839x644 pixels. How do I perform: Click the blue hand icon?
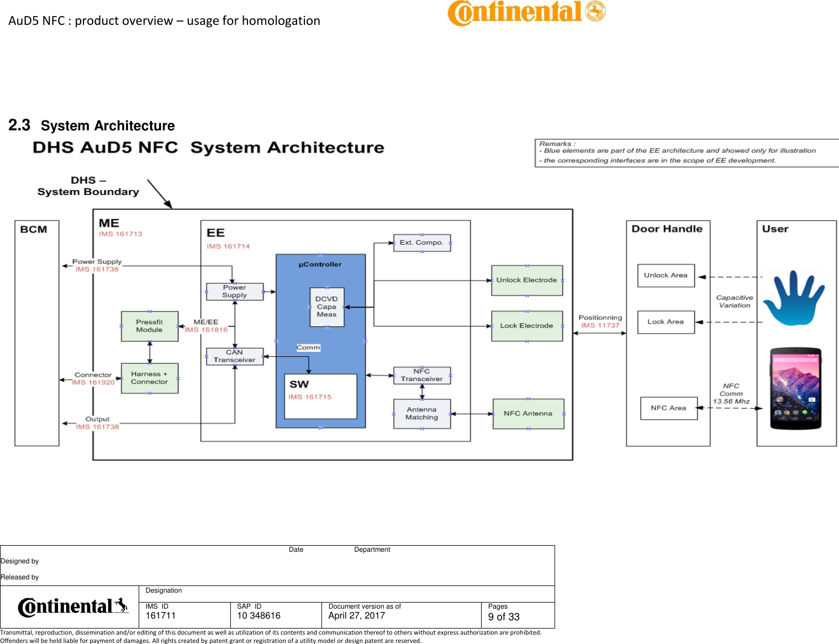(793, 298)
